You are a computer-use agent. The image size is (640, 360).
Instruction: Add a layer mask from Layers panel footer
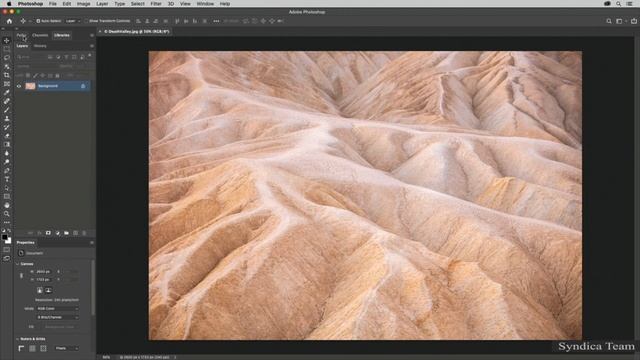tap(48, 233)
